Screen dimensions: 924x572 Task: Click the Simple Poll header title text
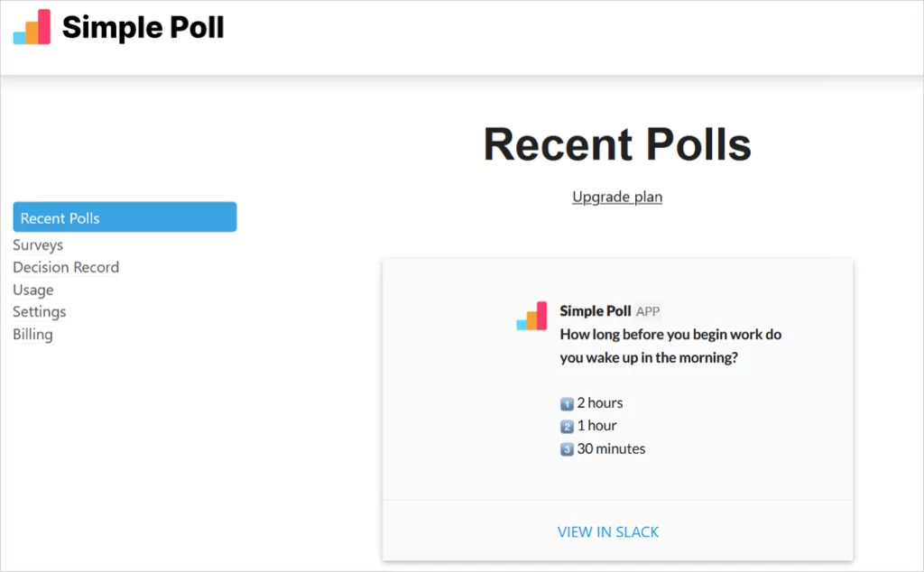(x=143, y=28)
